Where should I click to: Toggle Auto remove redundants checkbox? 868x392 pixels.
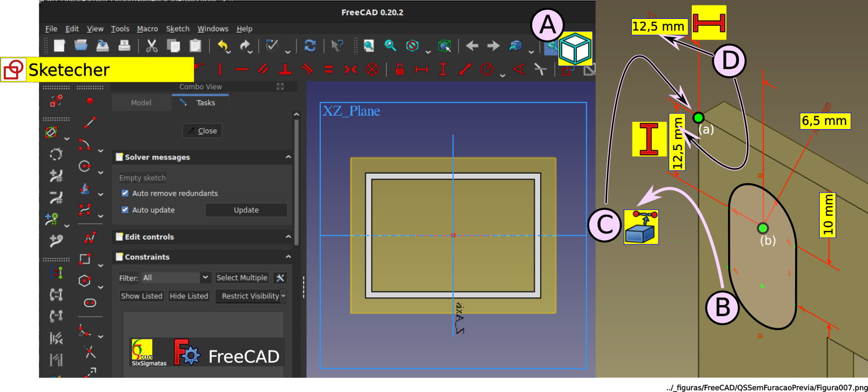pos(125,193)
